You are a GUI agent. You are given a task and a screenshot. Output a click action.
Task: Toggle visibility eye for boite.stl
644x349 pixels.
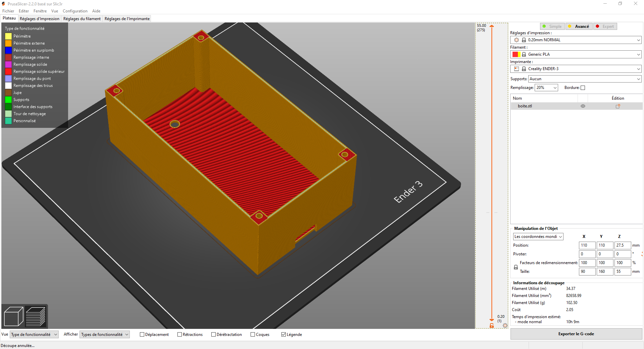click(583, 106)
